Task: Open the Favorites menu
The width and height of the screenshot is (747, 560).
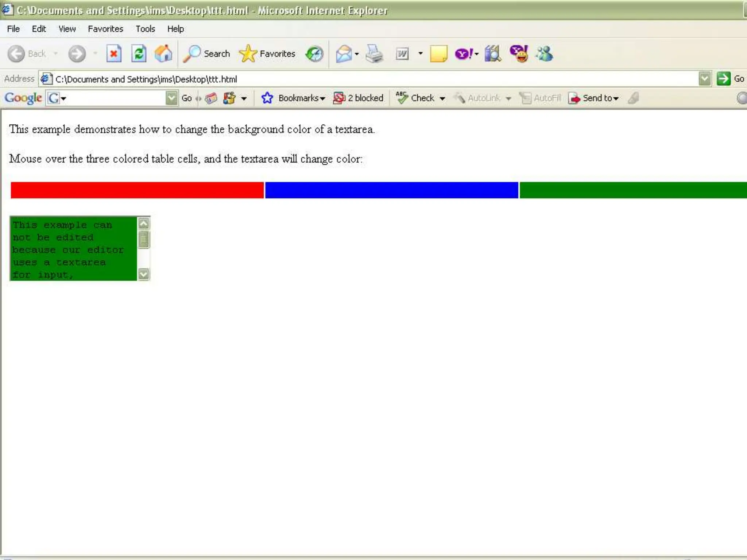Action: [x=105, y=29]
